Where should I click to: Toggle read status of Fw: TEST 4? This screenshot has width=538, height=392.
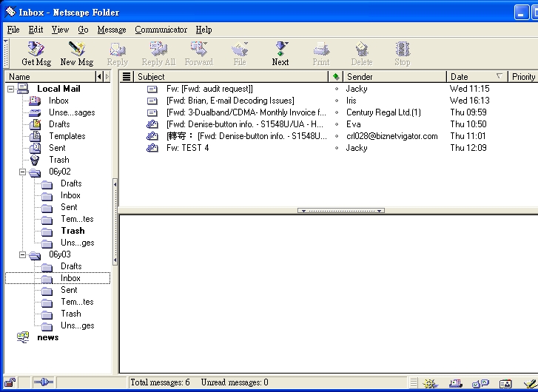pos(337,148)
